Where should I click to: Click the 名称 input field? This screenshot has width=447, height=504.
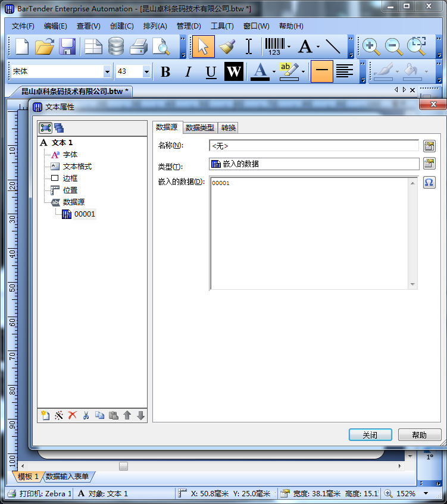[x=314, y=146]
